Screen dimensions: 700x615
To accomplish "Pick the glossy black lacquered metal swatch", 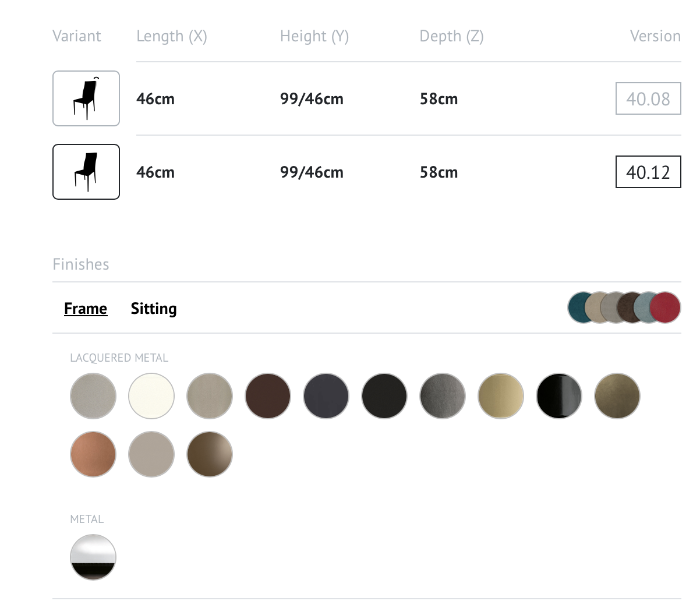I will [559, 396].
